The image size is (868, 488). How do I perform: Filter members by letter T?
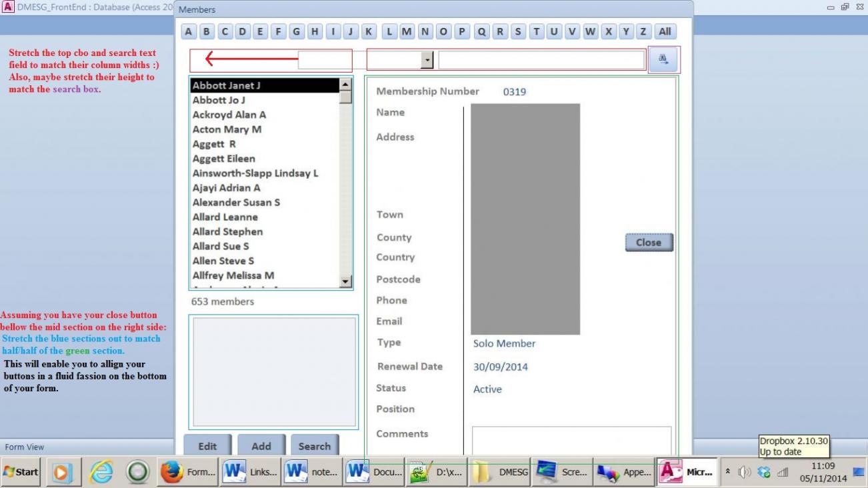pyautogui.click(x=535, y=31)
